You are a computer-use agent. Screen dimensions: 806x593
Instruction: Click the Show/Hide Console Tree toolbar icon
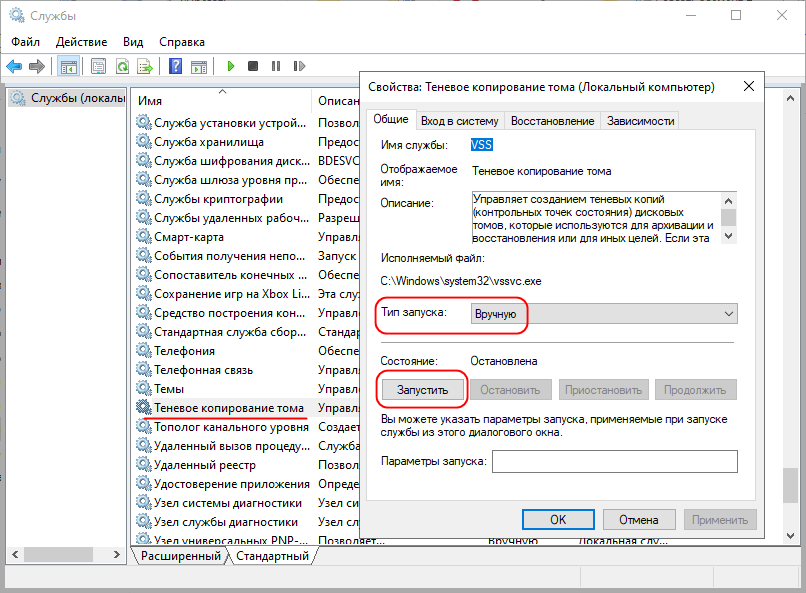68,66
